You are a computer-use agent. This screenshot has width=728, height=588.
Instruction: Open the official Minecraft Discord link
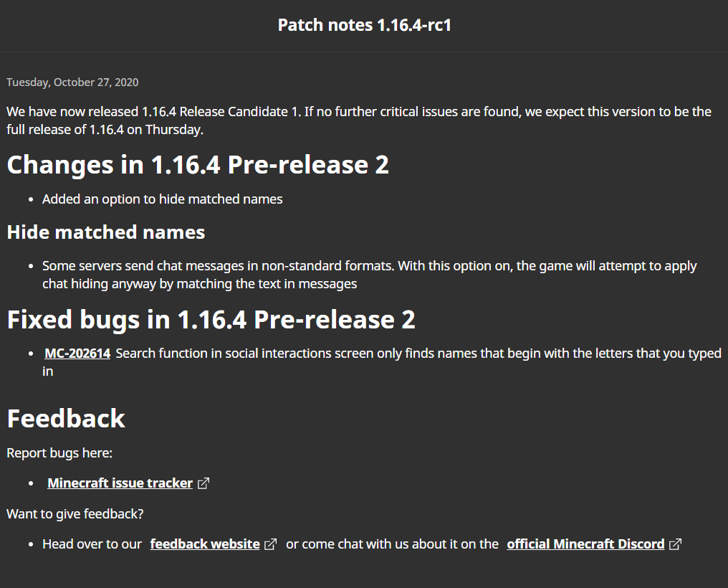[x=585, y=544]
